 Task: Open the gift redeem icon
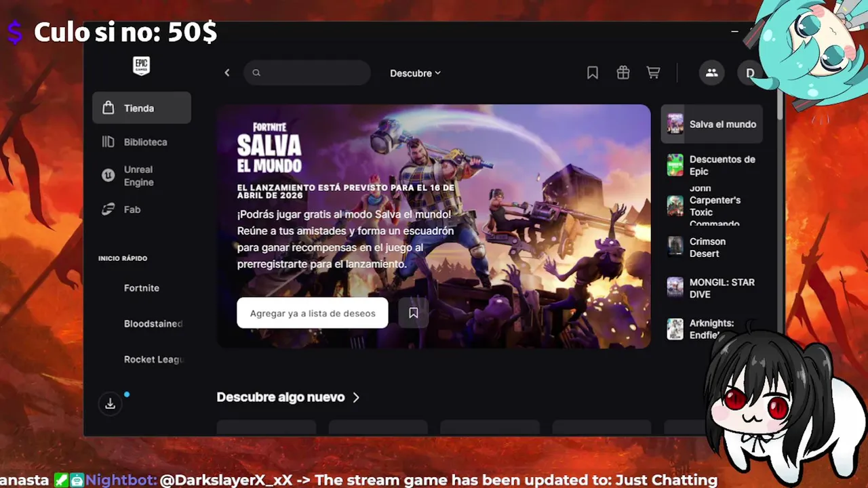click(623, 73)
